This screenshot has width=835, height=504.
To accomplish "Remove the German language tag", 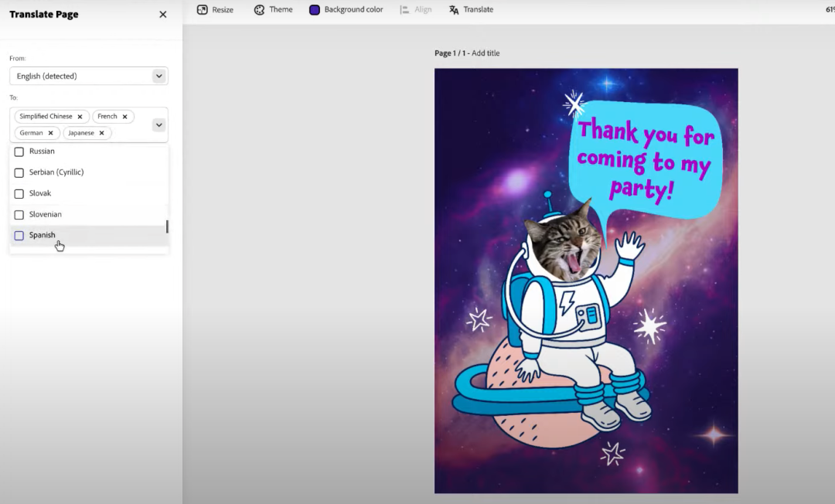I will [51, 133].
